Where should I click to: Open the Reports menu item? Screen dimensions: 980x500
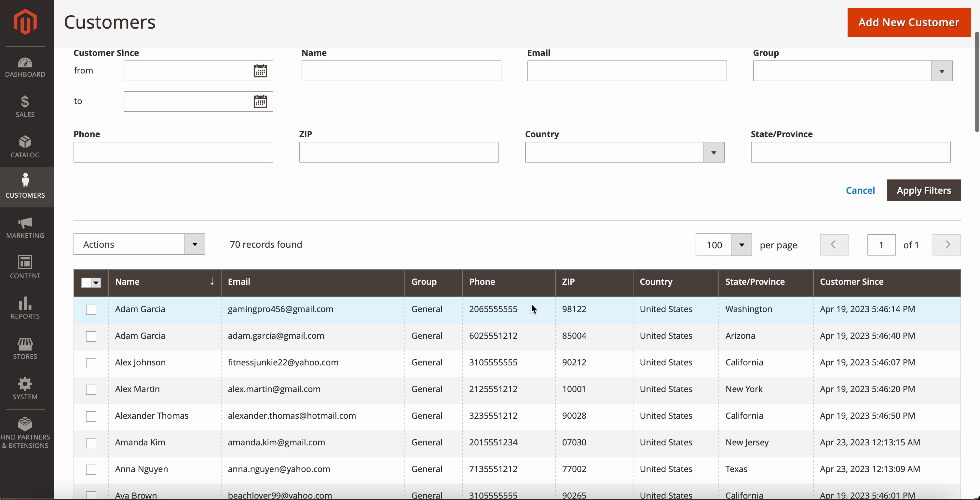[25, 308]
